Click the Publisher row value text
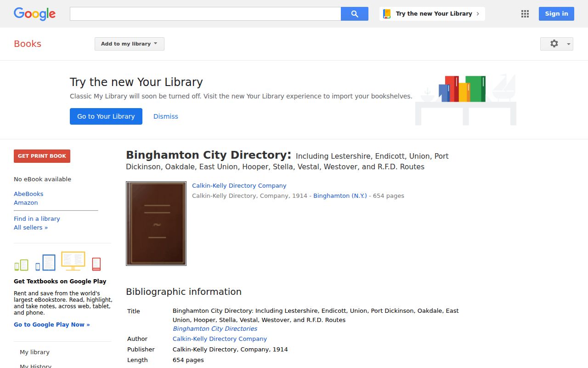The height and width of the screenshot is (368, 588). pos(230,349)
